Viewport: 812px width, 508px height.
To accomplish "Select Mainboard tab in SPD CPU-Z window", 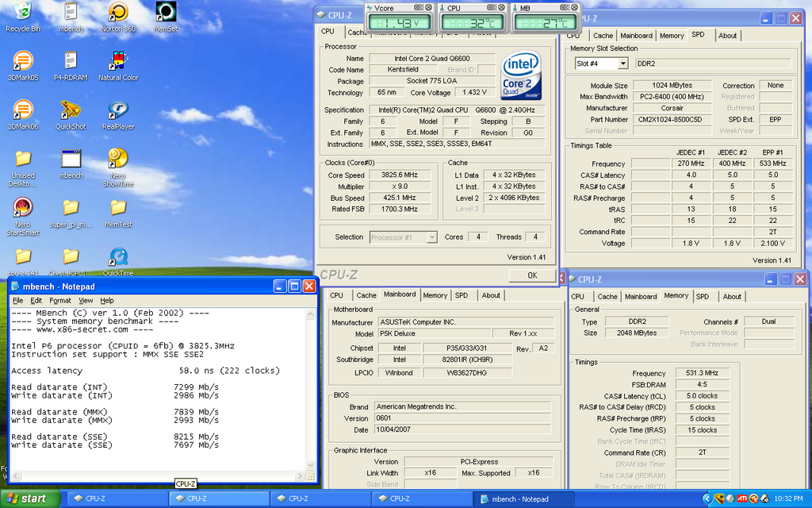I will coord(636,36).
